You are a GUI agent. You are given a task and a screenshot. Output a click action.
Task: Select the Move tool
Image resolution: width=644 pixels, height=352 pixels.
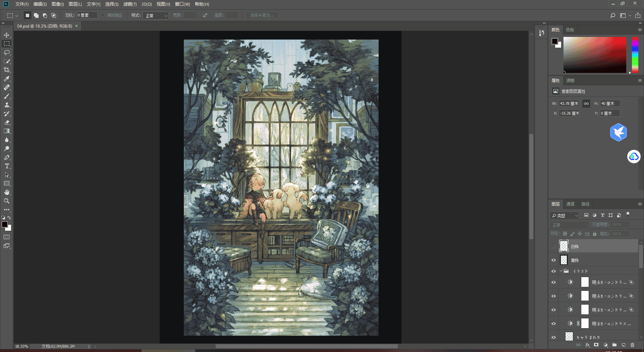tap(7, 35)
